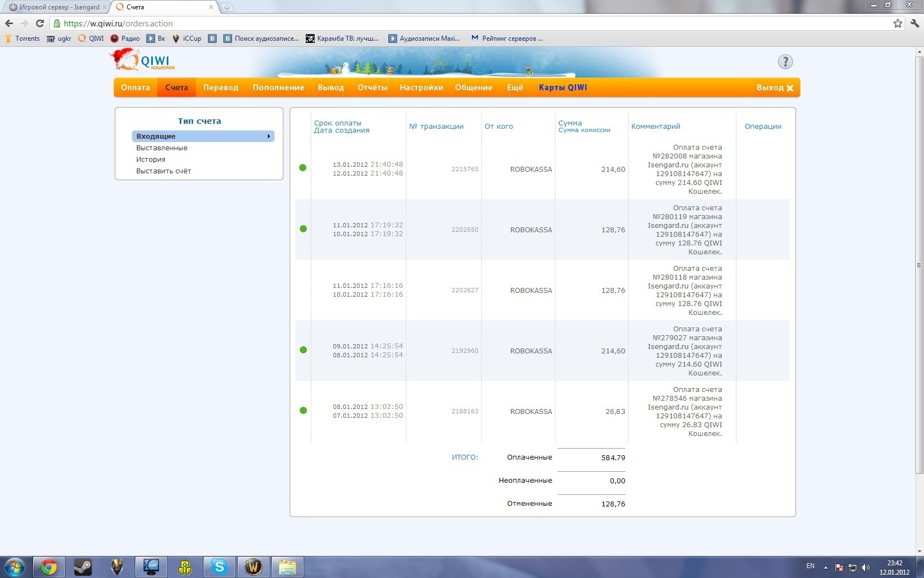Close the Счета browser tab

[211, 7]
